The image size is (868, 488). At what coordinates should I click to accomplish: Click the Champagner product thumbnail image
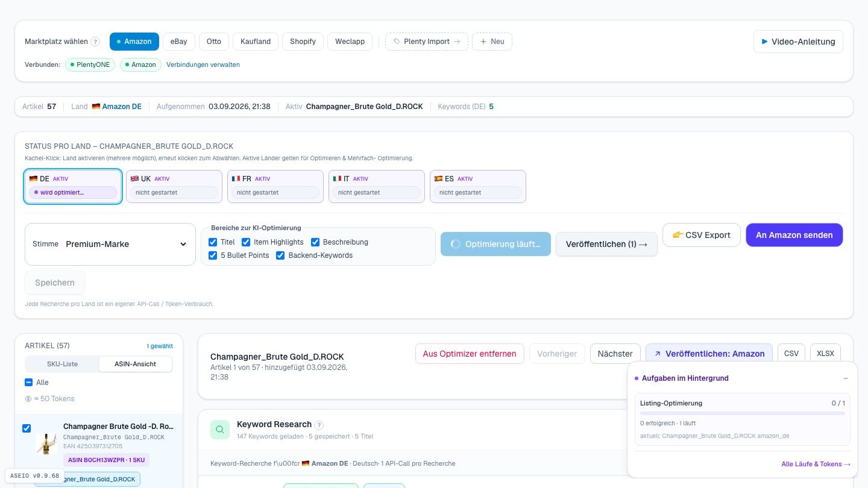pos(46,443)
